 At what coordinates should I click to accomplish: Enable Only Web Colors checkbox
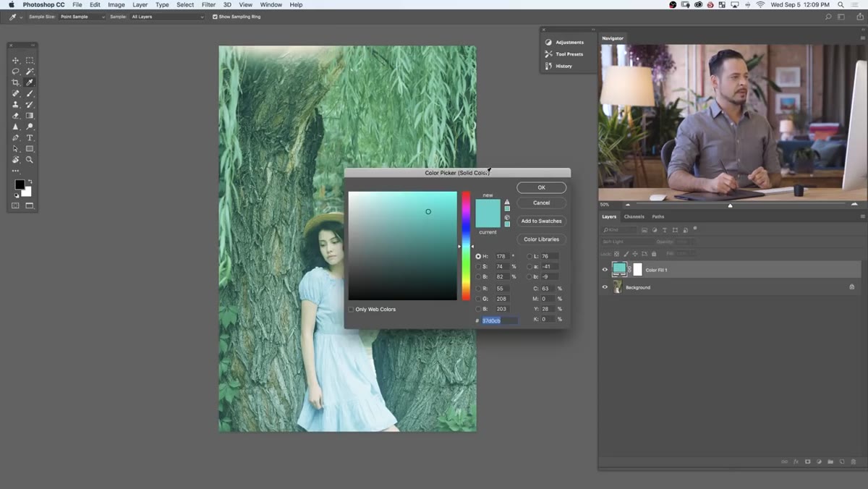click(x=352, y=310)
